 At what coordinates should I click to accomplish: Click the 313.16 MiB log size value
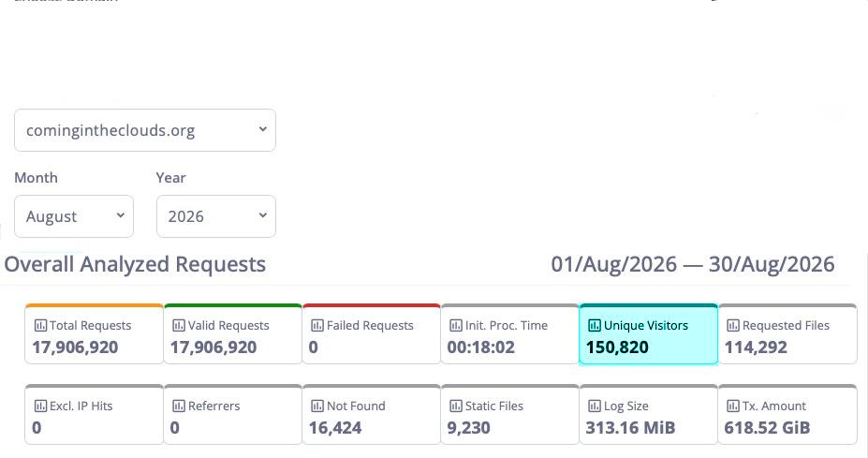[x=630, y=427]
